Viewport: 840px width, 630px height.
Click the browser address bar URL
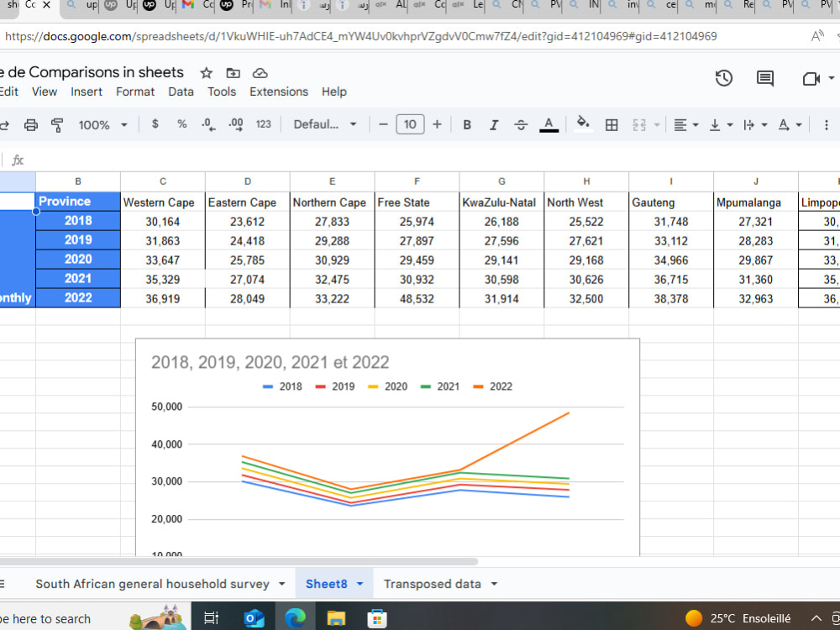[x=360, y=36]
